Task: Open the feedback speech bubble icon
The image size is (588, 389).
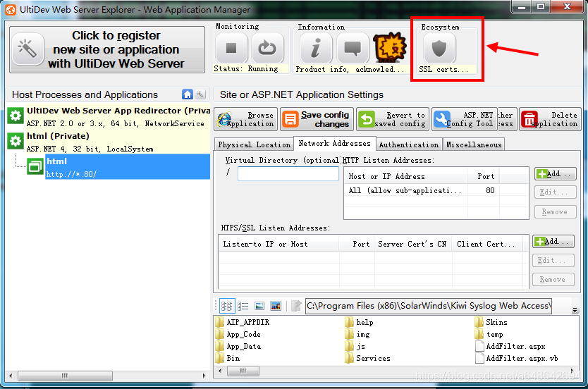Action: [x=353, y=48]
